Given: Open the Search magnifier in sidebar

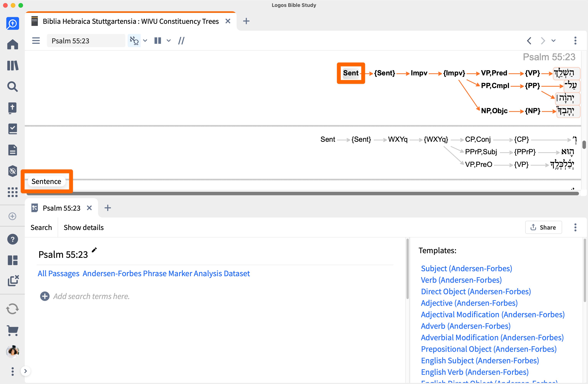Looking at the screenshot, I should pos(12,87).
